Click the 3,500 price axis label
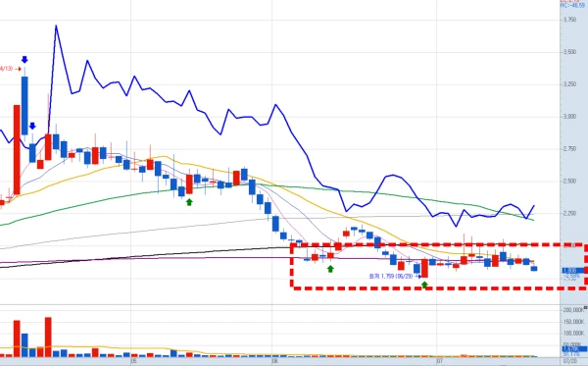Viewport: 588px width, 366px height. tap(569, 52)
